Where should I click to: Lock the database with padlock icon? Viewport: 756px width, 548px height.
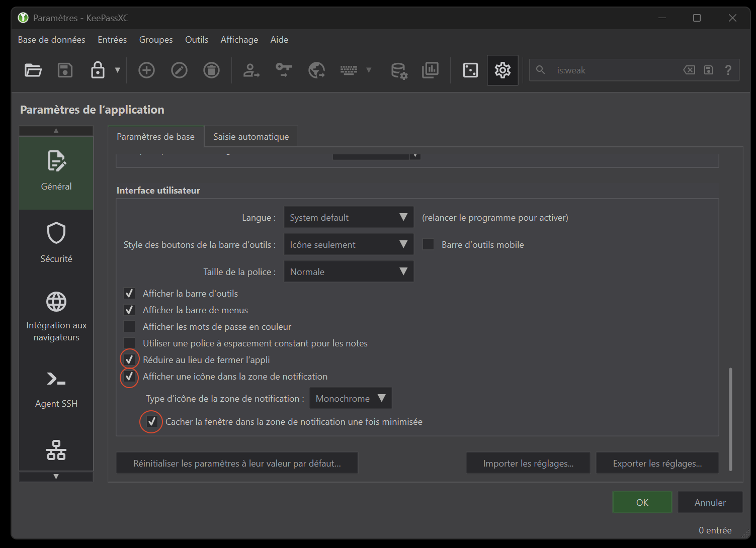pyautogui.click(x=98, y=70)
